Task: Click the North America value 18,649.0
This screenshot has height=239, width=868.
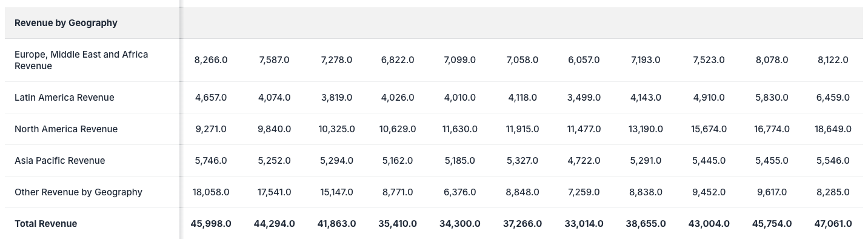Action: [833, 129]
